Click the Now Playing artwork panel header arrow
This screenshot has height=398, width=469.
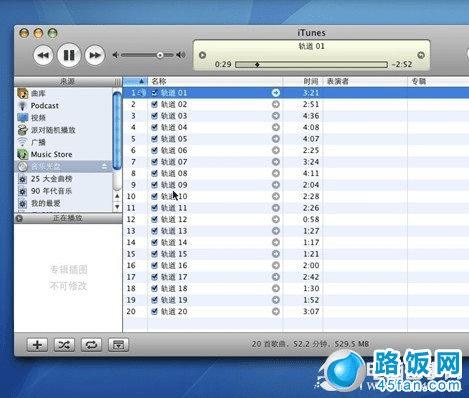(19, 218)
